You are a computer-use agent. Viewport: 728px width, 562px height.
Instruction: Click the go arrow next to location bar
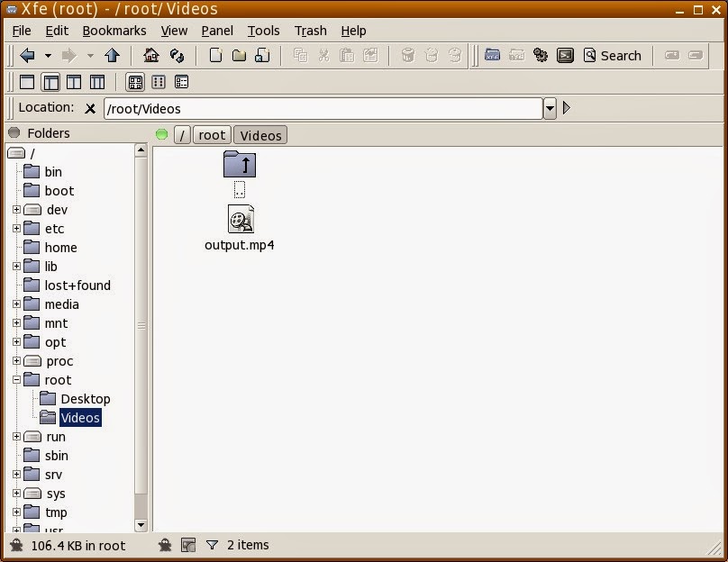click(x=567, y=108)
